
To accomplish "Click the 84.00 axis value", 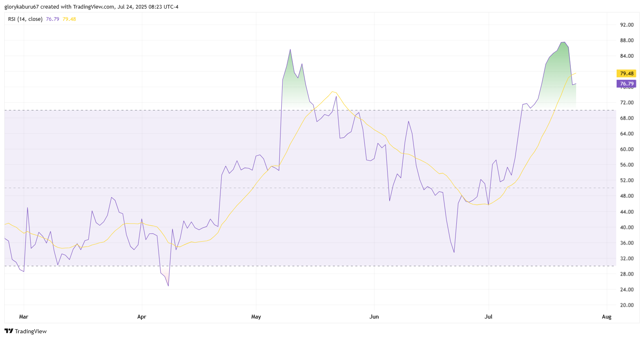I will click(627, 56).
